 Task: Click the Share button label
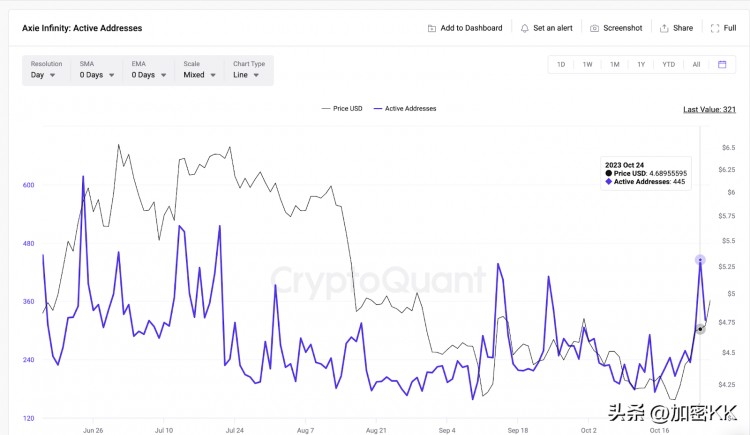[683, 28]
